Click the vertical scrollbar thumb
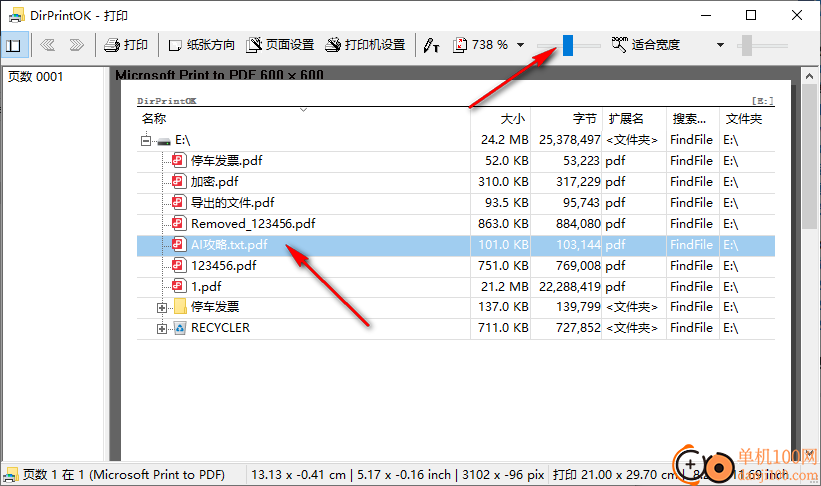The width and height of the screenshot is (821, 486). 809,156
